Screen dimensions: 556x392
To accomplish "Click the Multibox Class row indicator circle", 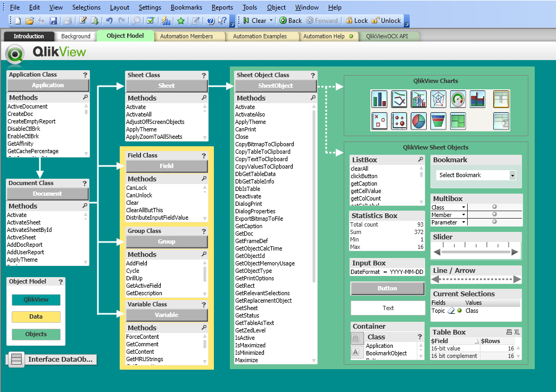I will [494, 207].
